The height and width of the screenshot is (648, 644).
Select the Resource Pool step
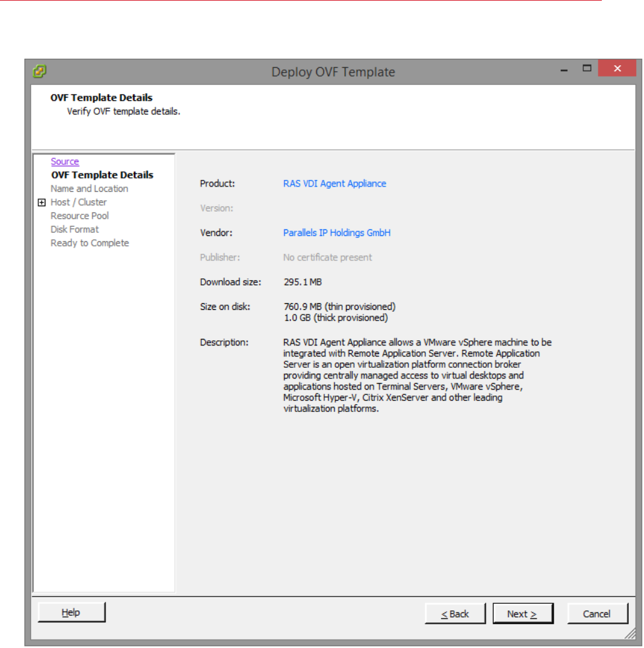80,216
